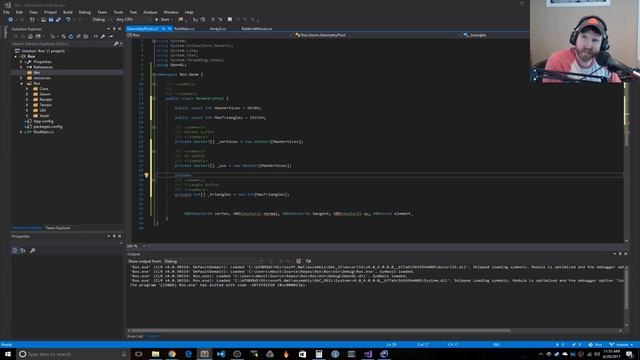Click the View Code icon in Solution Explorer
The width and height of the screenshot is (640, 360).
click(96, 36)
